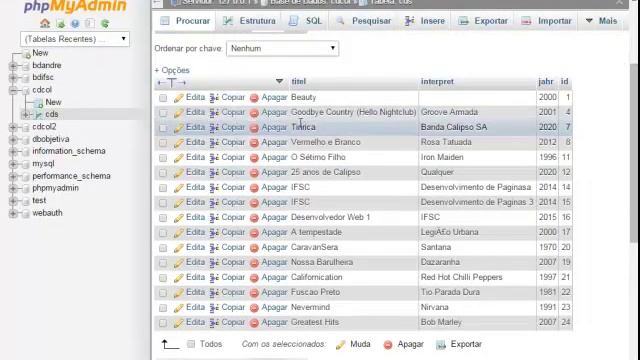
Task: Click copy icon in CaravanSera row
Action: pyautogui.click(x=214, y=248)
